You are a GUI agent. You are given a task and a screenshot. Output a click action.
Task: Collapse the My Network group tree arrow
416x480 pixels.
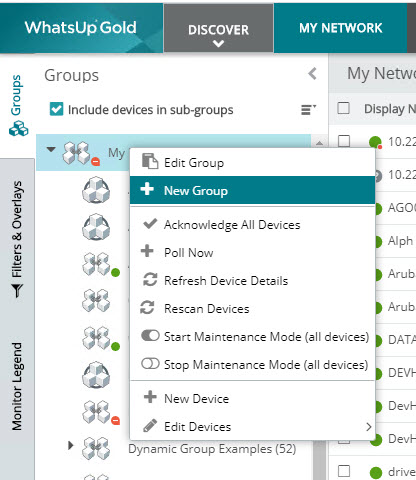[x=51, y=149]
